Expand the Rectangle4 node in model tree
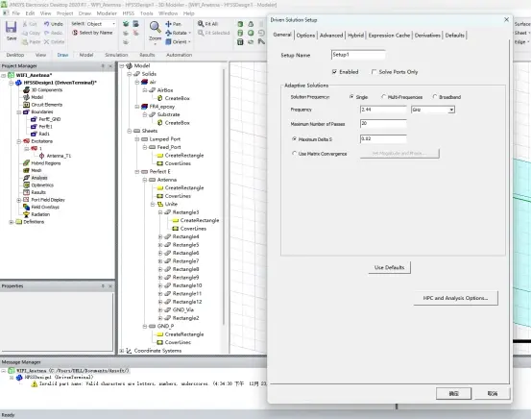This screenshot has width=532, height=419. point(160,236)
